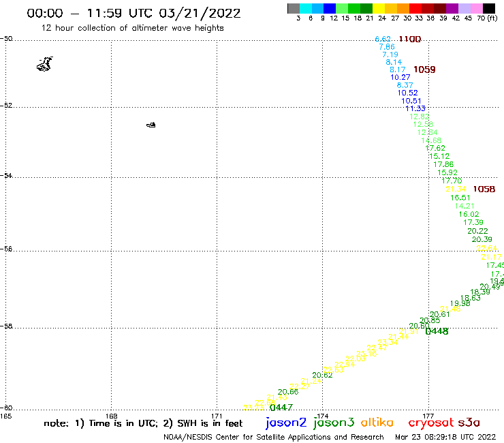Click the wave height value 11.33
Viewport: 504px width, 443px height.
pos(415,108)
